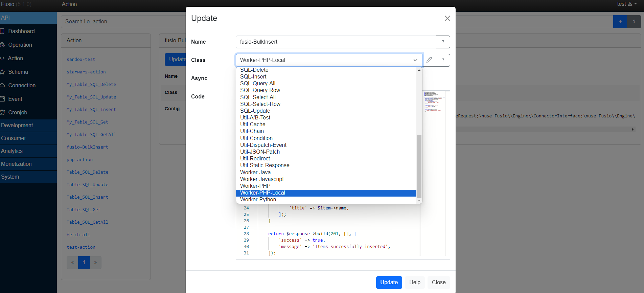Click the Dashboard sidebar icon
The height and width of the screenshot is (293, 644).
point(2,31)
